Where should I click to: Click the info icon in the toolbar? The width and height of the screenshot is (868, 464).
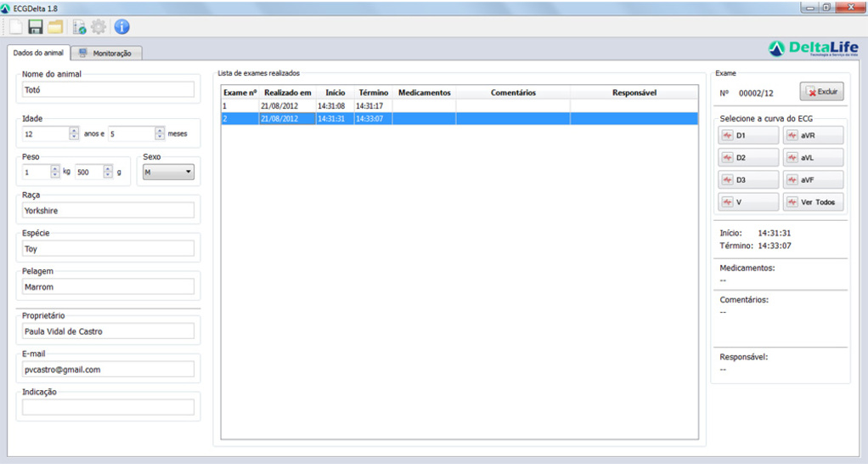[x=122, y=26]
